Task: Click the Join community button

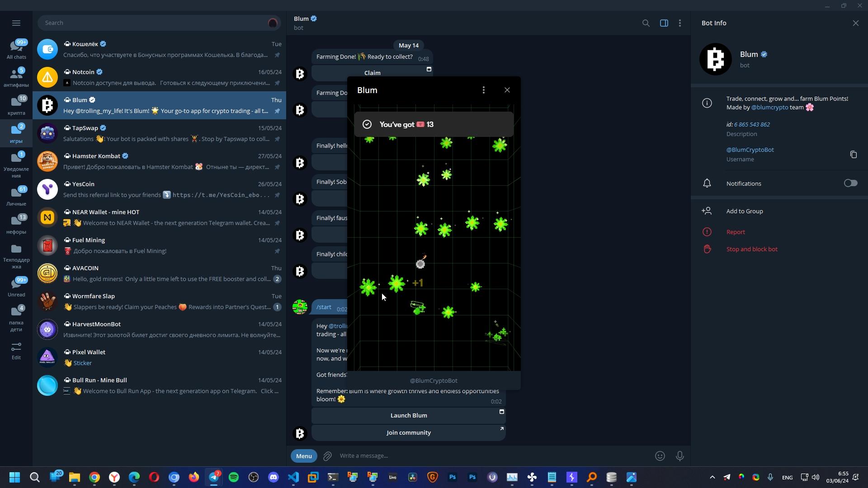Action: pos(409,432)
